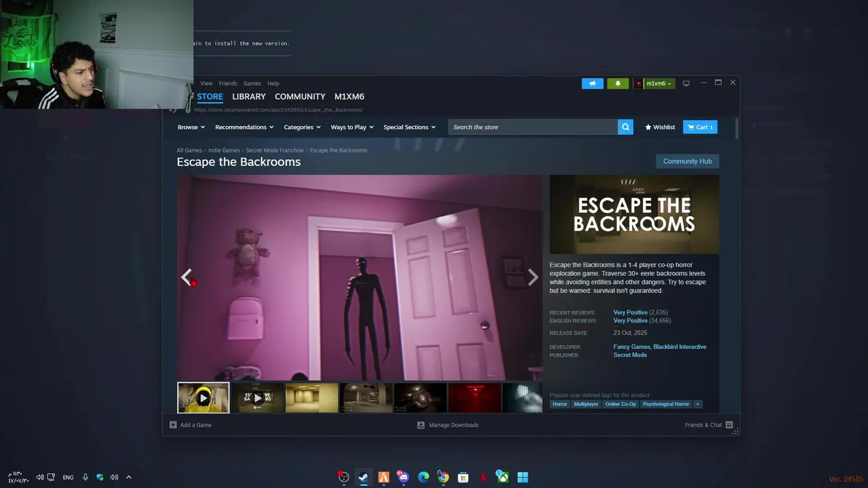Click Escape the Backrooms breadcrumb link
Viewport: 868px width, 488px height.
pyautogui.click(x=338, y=150)
